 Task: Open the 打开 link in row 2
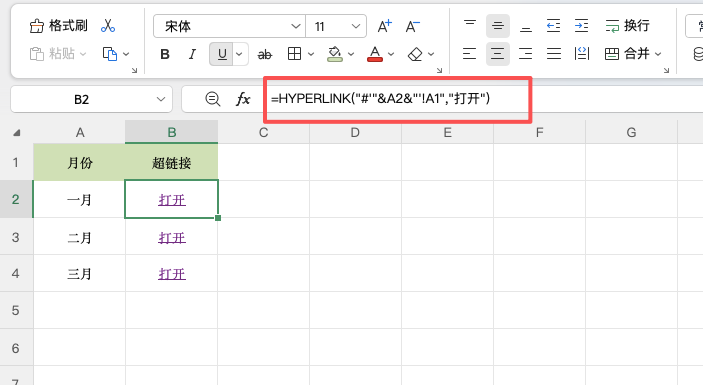pyautogui.click(x=172, y=200)
